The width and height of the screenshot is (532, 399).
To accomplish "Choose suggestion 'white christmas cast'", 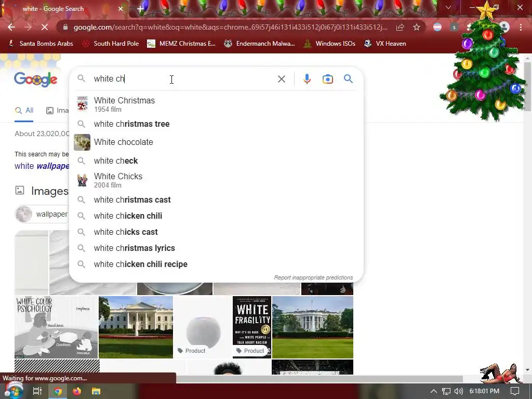I will tap(216, 200).
